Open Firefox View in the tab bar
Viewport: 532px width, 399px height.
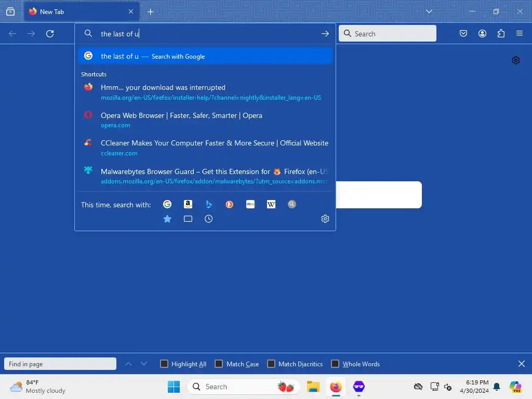(10, 11)
